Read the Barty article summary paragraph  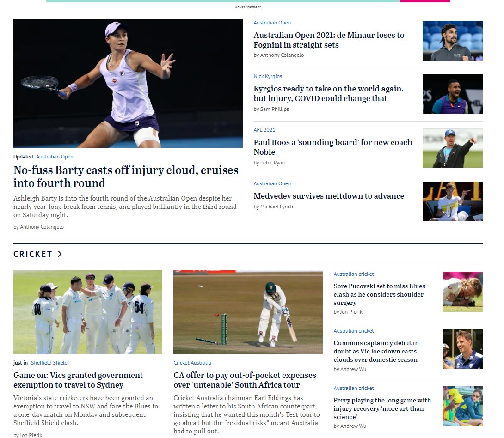[x=125, y=207]
